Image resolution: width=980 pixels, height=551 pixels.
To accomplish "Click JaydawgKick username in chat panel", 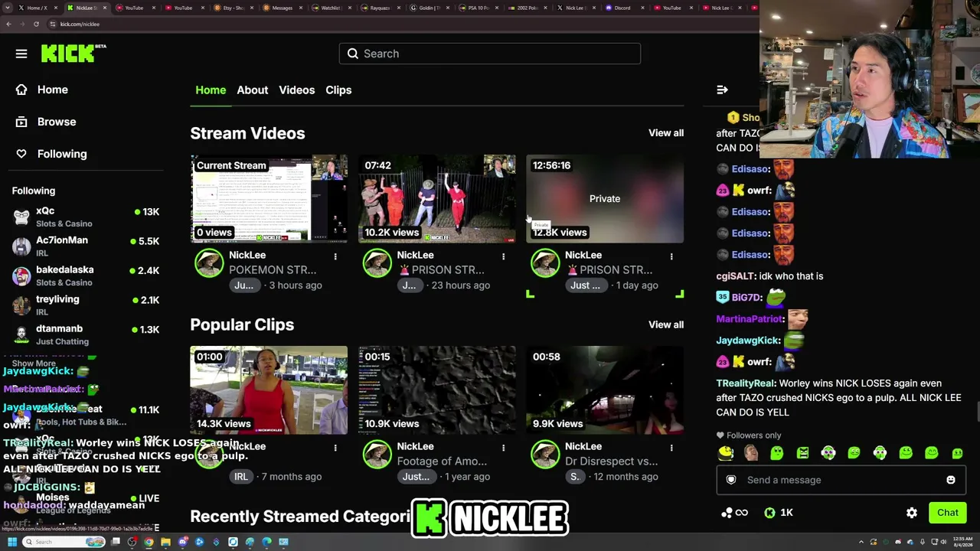I will tap(747, 341).
